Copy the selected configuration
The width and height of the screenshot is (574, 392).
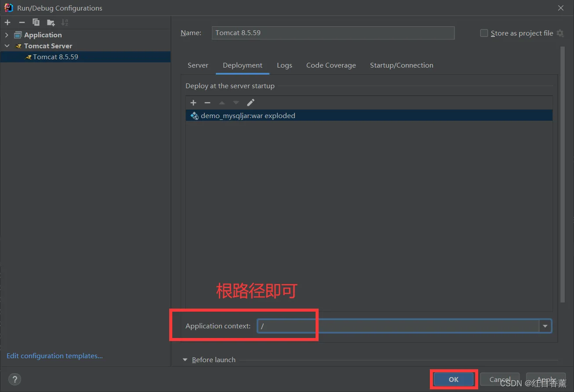pyautogui.click(x=36, y=22)
